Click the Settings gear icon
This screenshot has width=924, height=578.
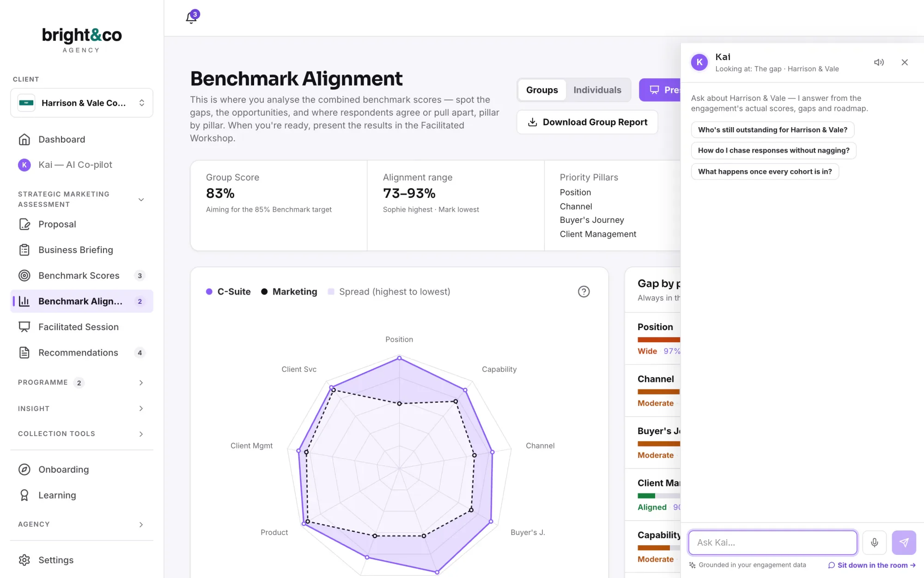coord(24,560)
